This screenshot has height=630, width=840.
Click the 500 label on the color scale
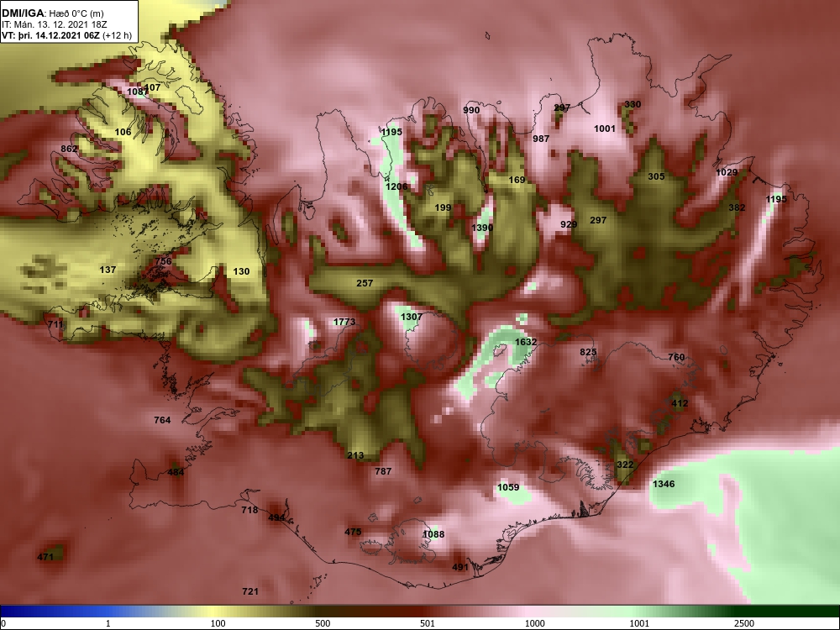tap(323, 623)
